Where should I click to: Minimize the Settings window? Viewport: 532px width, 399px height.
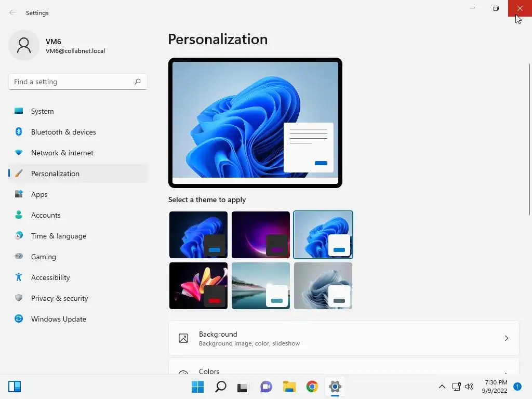click(x=472, y=8)
